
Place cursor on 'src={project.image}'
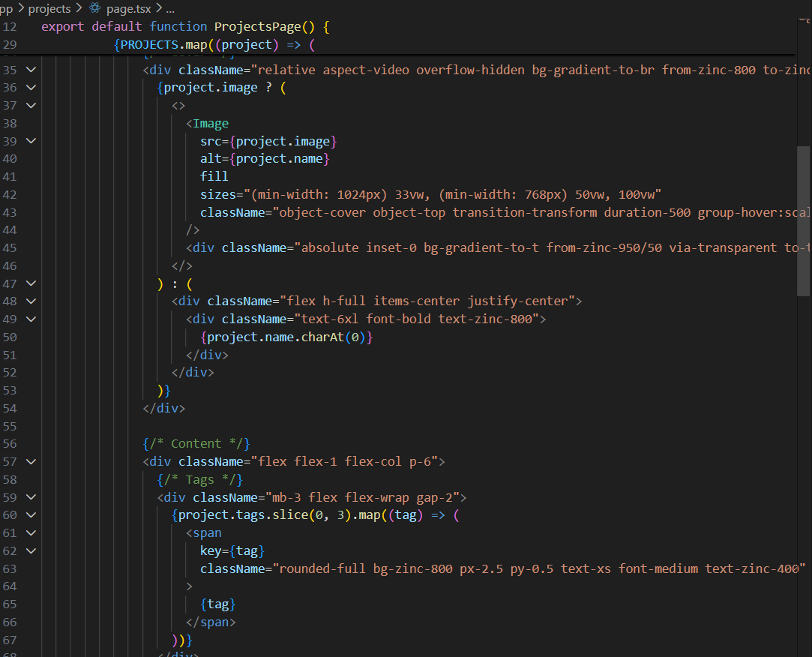pyautogui.click(x=268, y=142)
